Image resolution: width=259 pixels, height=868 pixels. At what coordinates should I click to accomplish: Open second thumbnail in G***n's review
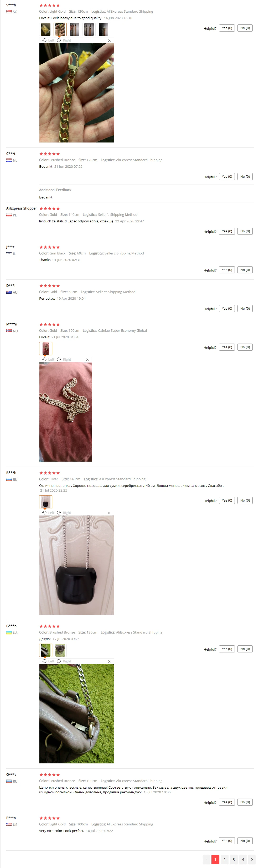click(60, 650)
